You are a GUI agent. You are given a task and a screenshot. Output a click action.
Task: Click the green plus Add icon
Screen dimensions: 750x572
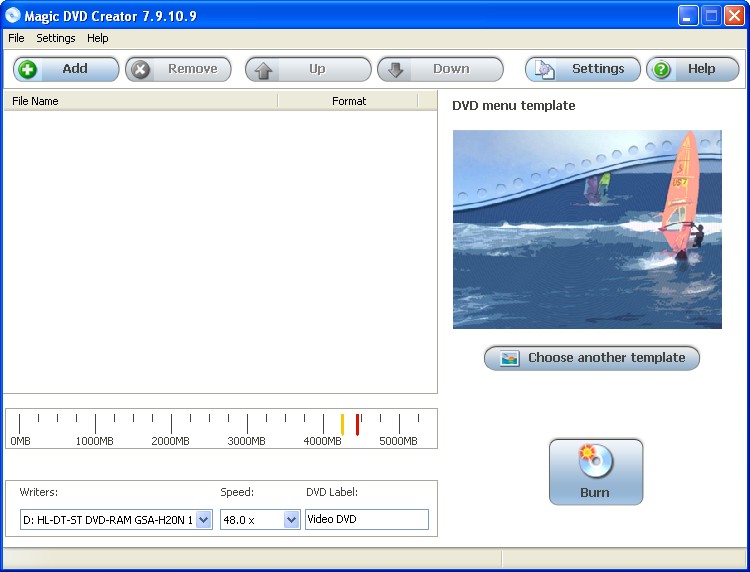click(27, 70)
